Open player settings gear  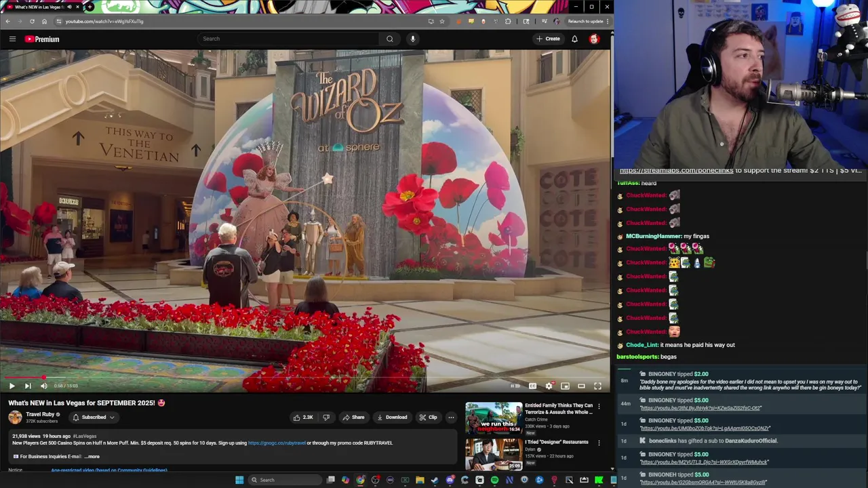549,386
